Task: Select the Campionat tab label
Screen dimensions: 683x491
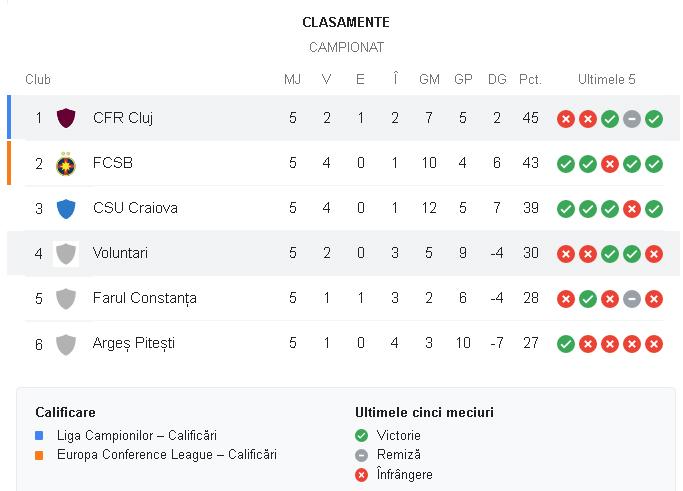Action: click(346, 47)
